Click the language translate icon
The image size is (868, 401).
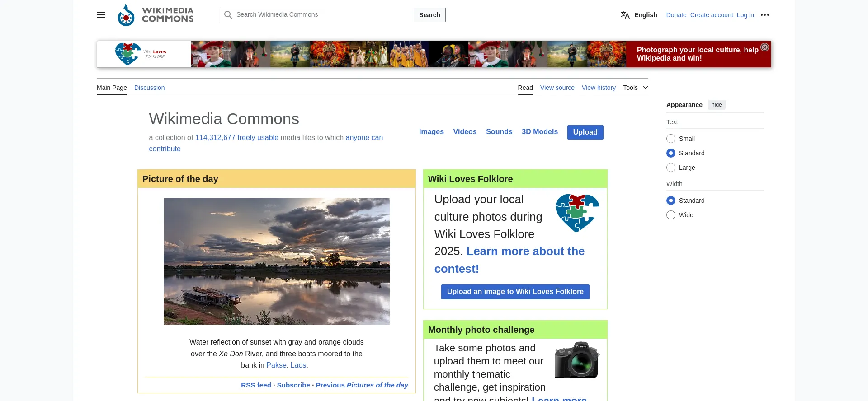(625, 15)
